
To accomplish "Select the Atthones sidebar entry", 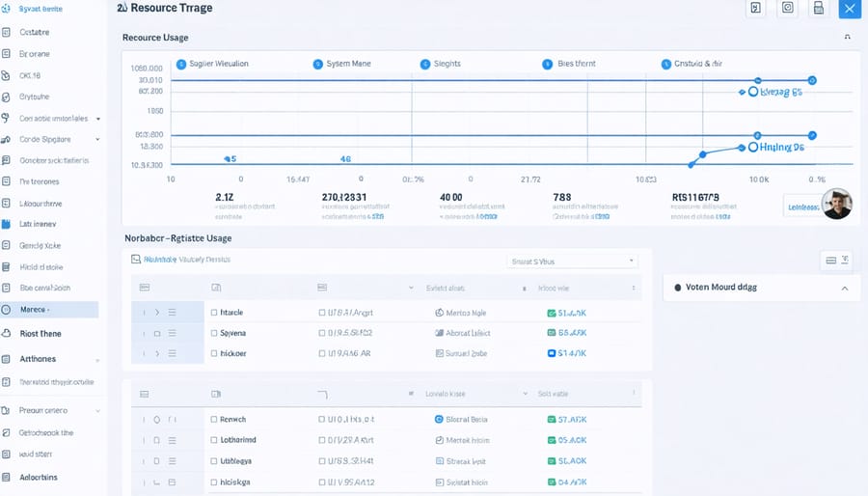I will pyautogui.click(x=38, y=359).
